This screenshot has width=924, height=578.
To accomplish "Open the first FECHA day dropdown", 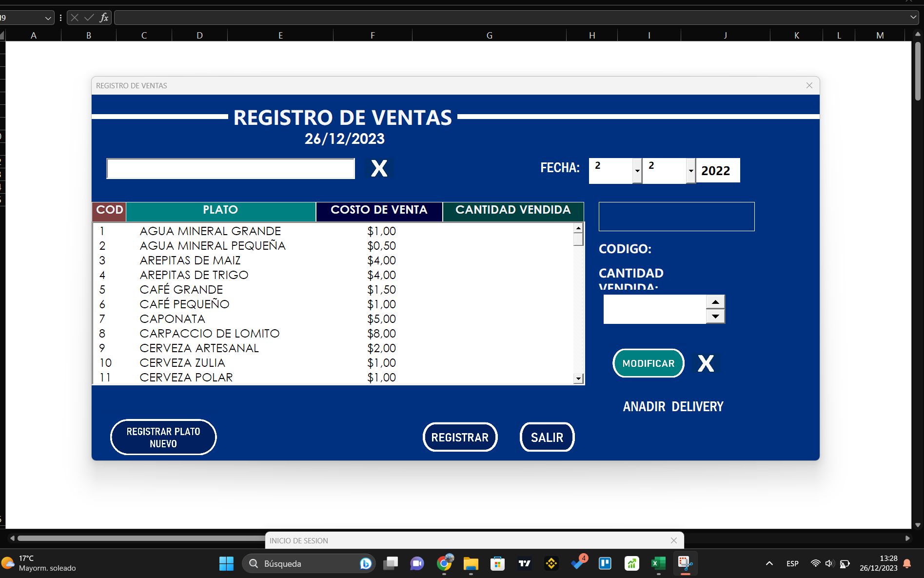I will click(637, 171).
